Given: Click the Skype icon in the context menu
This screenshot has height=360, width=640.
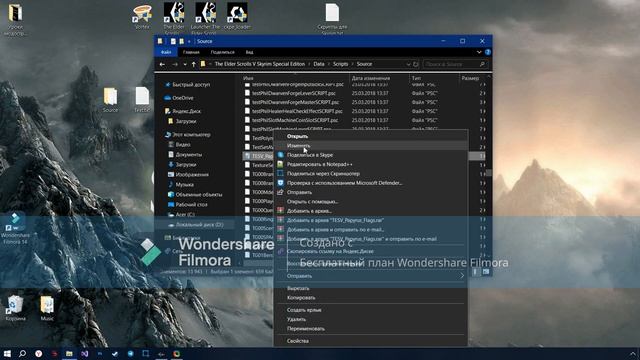Looking at the screenshot, I should [x=280, y=155].
